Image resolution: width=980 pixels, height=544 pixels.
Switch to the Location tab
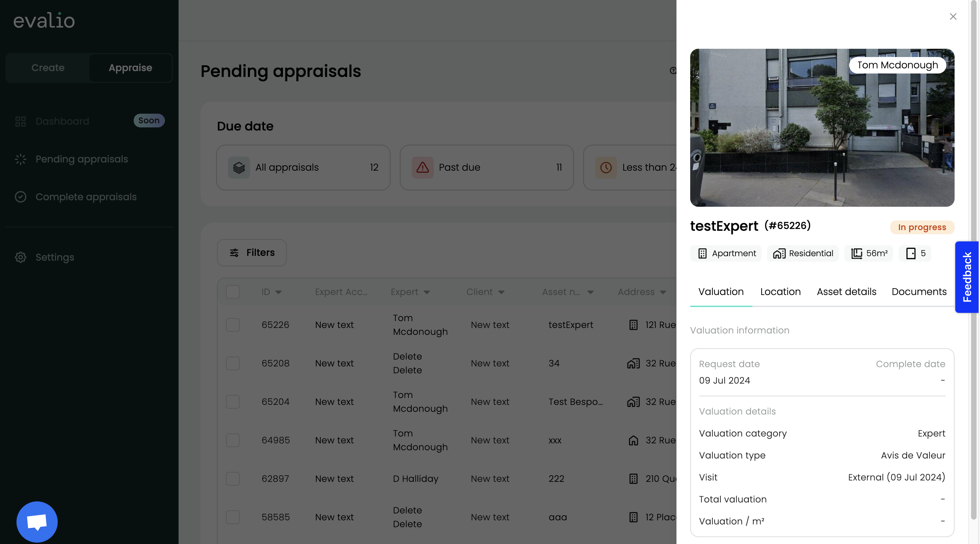coord(780,292)
